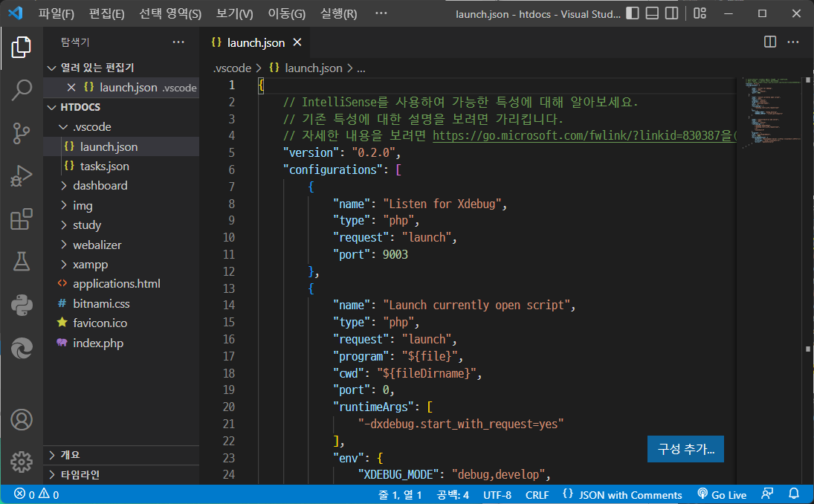Viewport: 814px width, 504px height.
Task: Open the Extensions view
Action: coord(21,218)
